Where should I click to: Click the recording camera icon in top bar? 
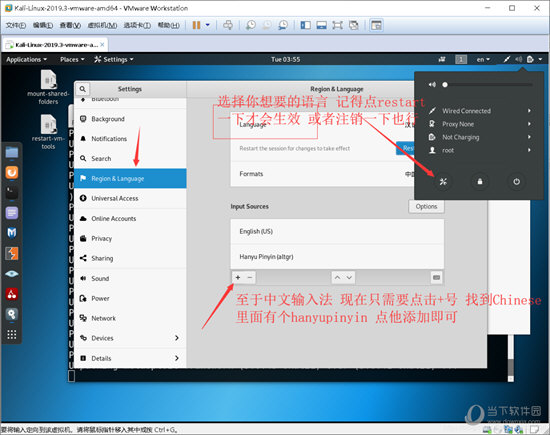click(x=442, y=59)
